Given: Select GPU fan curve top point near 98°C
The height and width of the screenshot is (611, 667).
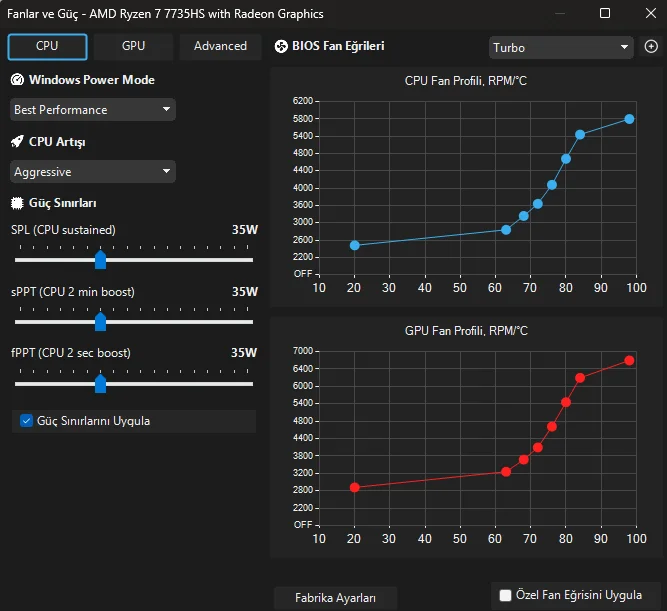Looking at the screenshot, I should point(629,360).
